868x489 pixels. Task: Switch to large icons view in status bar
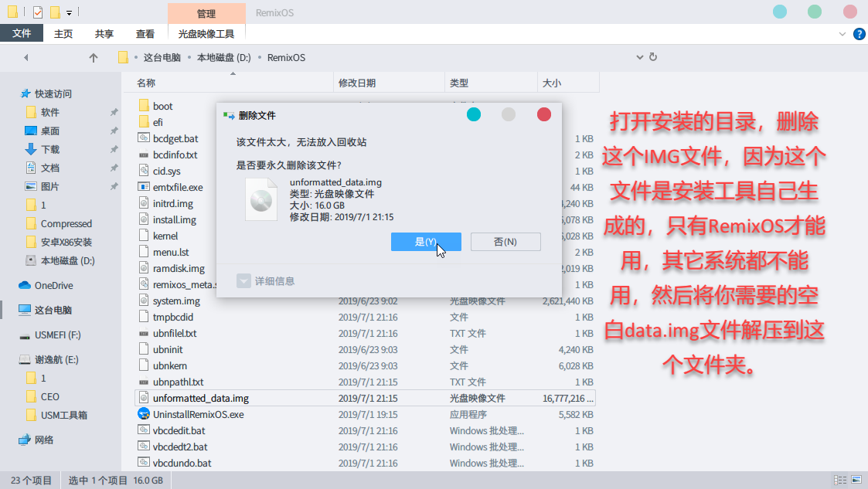point(856,481)
